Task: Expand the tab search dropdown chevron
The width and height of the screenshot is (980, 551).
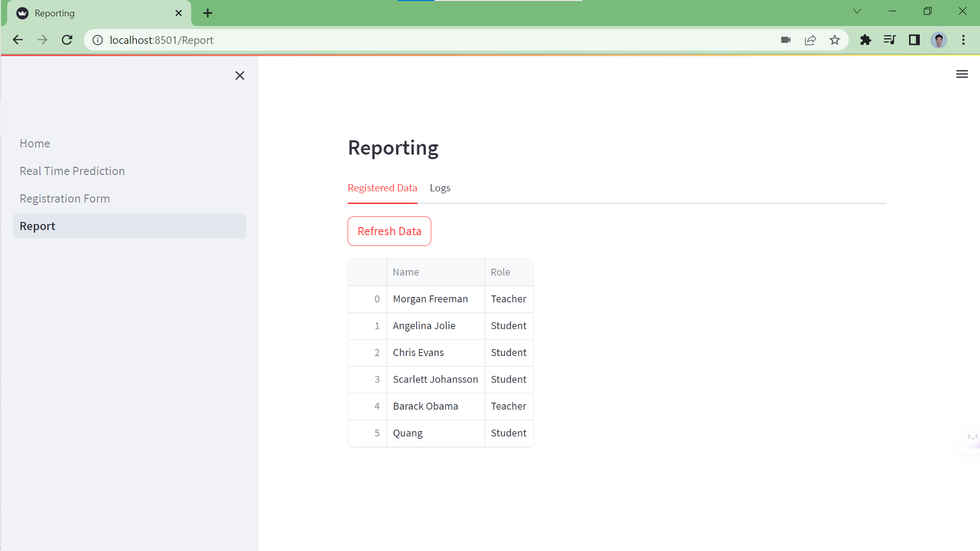Action: pyautogui.click(x=857, y=11)
